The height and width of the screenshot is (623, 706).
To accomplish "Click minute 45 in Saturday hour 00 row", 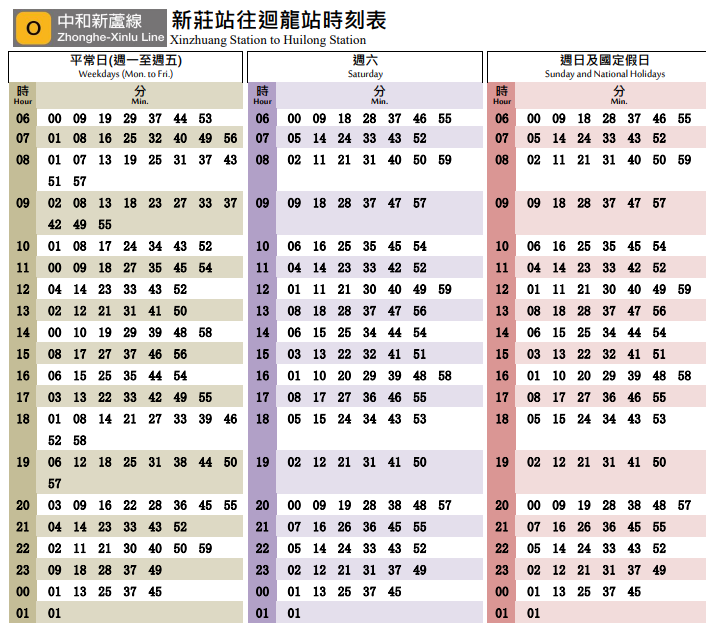I will (x=394, y=591).
